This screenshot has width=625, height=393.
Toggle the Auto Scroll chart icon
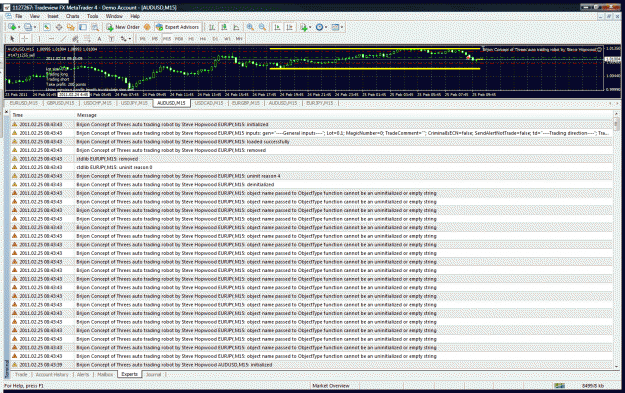point(277,27)
